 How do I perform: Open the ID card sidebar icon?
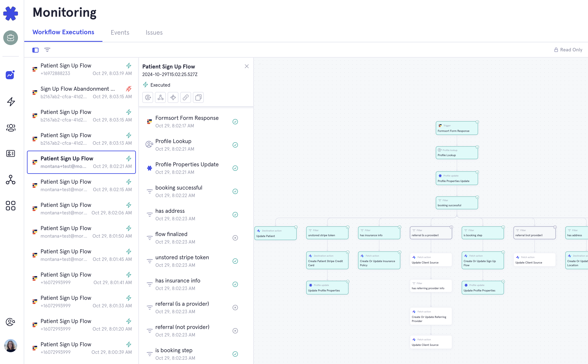(10, 153)
